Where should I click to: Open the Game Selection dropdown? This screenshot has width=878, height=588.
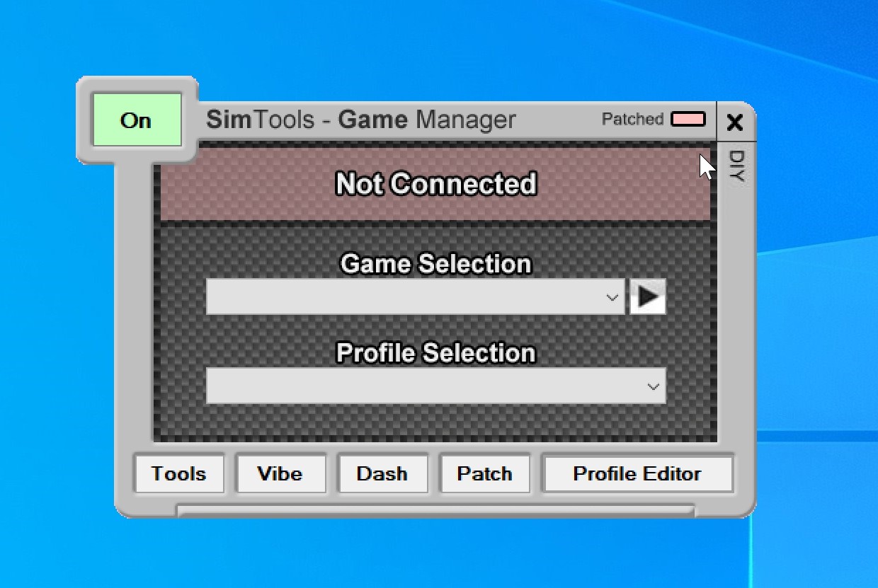tap(416, 297)
